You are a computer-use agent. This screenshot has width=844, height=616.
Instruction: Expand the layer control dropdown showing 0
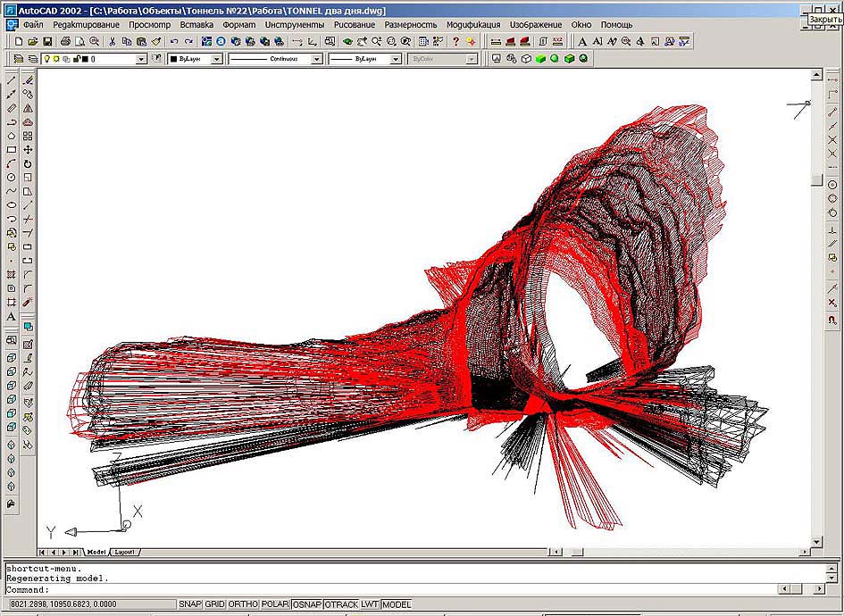pyautogui.click(x=142, y=59)
